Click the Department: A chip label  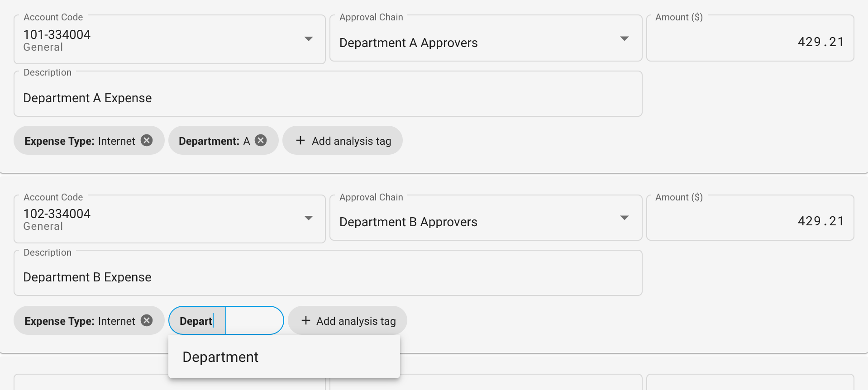(214, 141)
